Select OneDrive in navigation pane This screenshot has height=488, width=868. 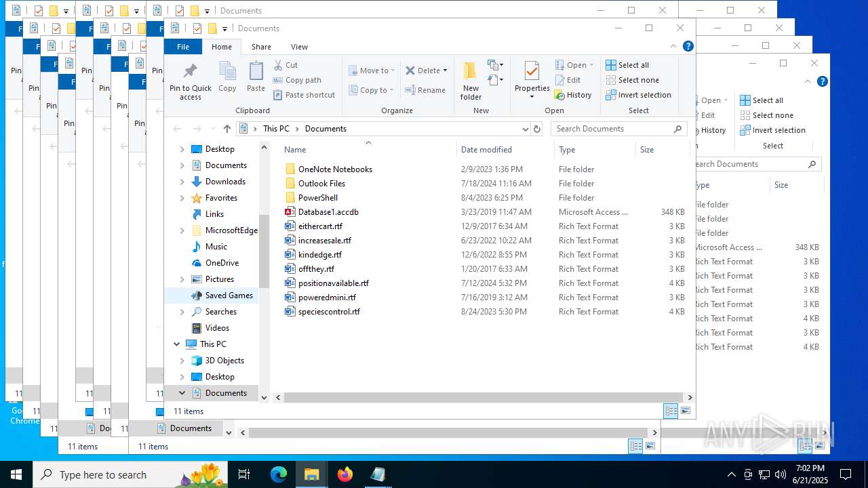pyautogui.click(x=222, y=263)
